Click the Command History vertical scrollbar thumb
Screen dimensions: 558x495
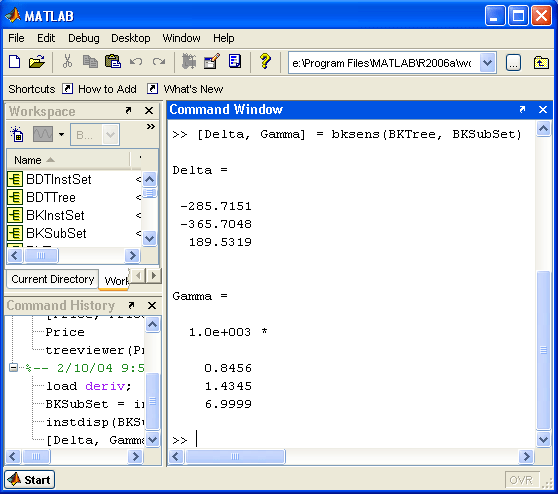[153, 401]
